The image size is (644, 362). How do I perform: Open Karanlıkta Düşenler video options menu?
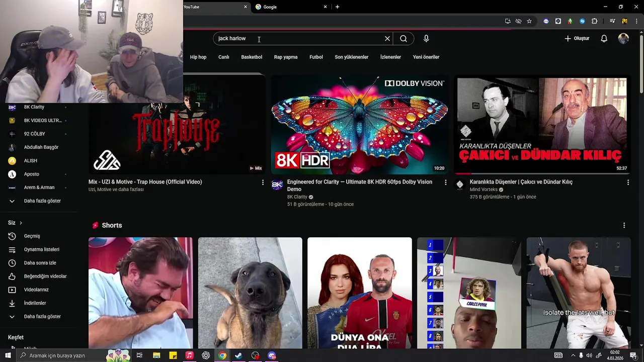[628, 183]
